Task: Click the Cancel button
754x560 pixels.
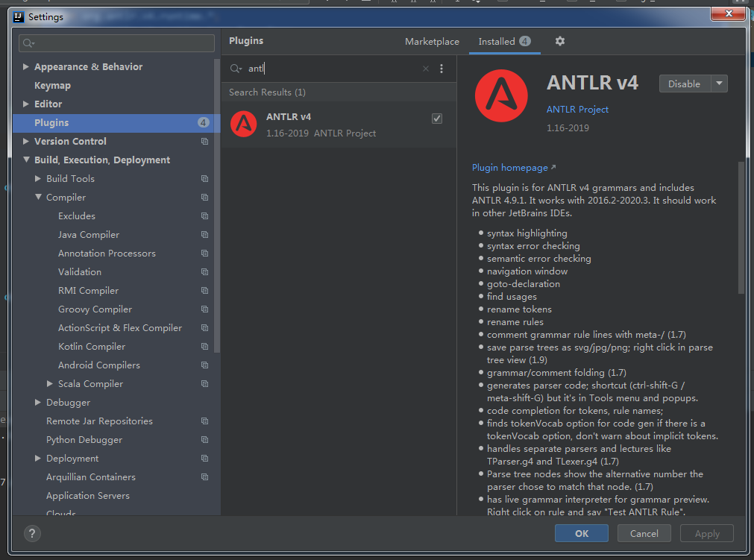Action: coord(644,534)
